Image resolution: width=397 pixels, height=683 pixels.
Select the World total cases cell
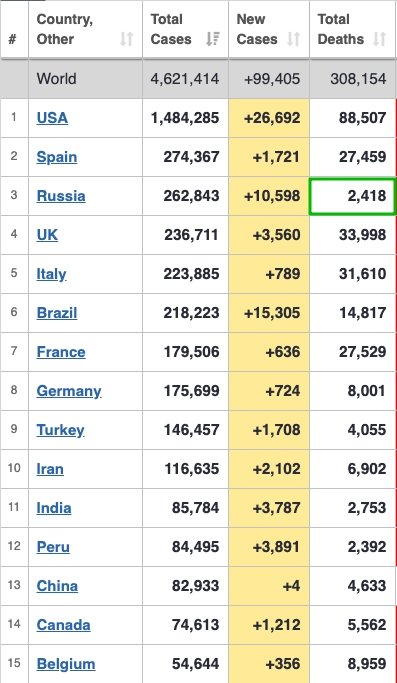tap(185, 79)
